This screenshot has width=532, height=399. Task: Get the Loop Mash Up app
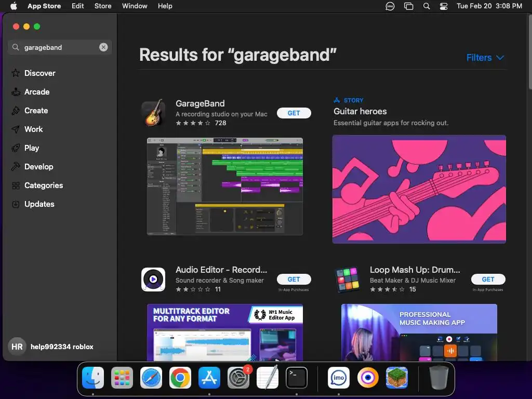point(488,279)
